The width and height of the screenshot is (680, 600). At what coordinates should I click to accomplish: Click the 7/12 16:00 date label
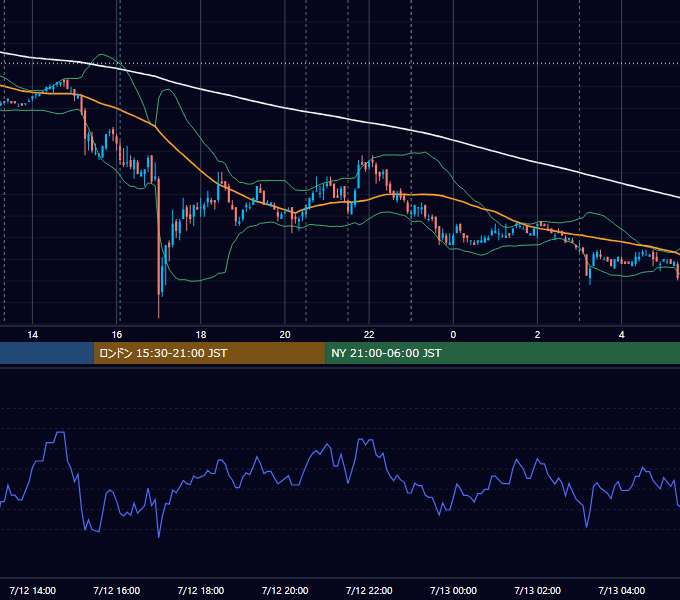[x=117, y=590]
